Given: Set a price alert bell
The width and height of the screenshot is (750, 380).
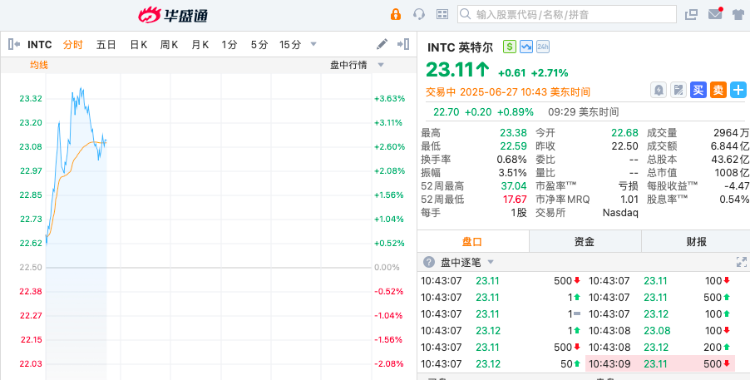Looking at the screenshot, I should point(659,89).
